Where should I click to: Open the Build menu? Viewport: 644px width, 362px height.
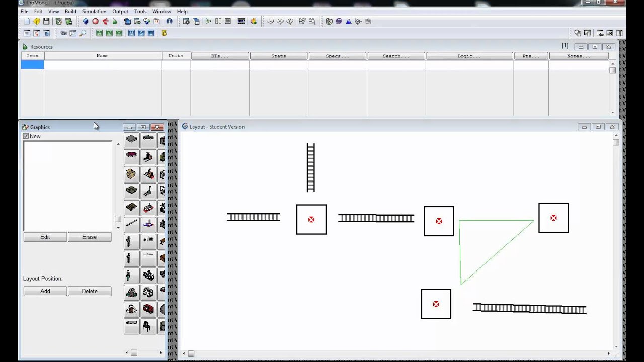pyautogui.click(x=70, y=11)
